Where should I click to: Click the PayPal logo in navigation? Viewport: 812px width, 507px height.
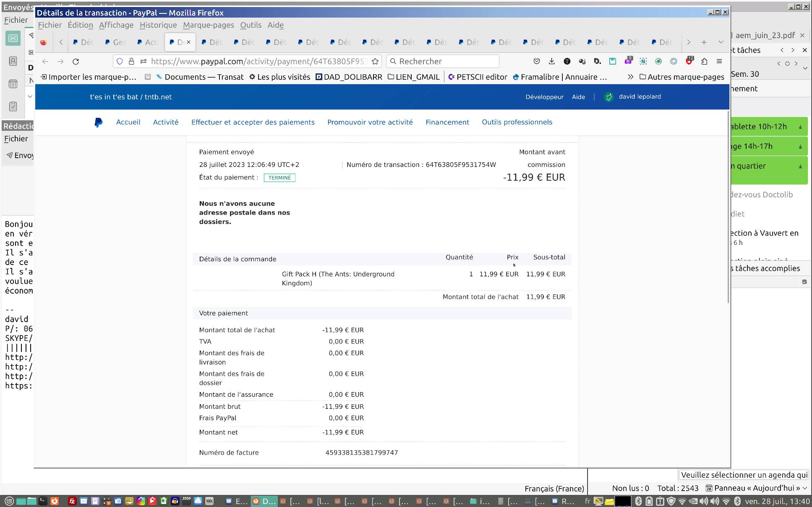pos(98,122)
